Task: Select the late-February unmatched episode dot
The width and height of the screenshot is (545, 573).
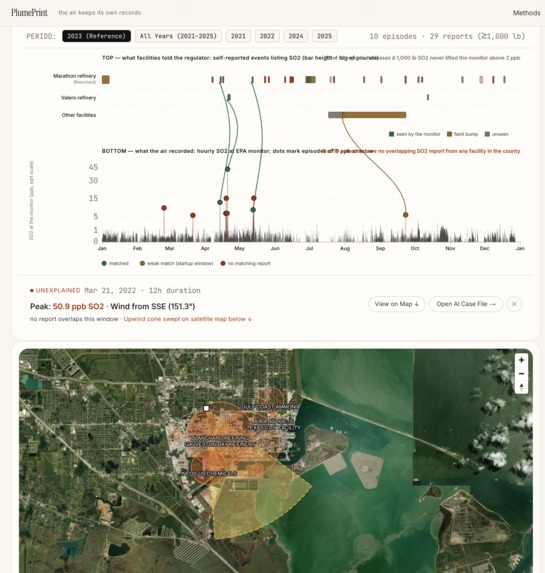Action: 164,208
